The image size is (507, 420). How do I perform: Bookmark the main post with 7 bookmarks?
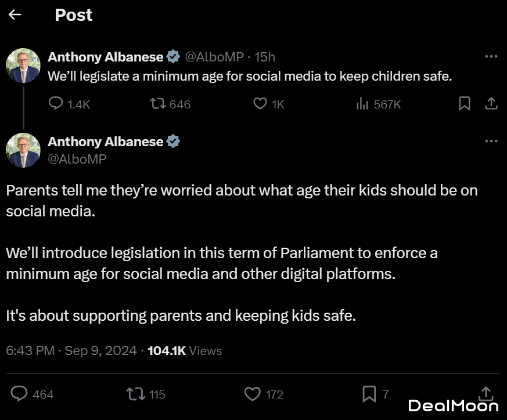(369, 394)
